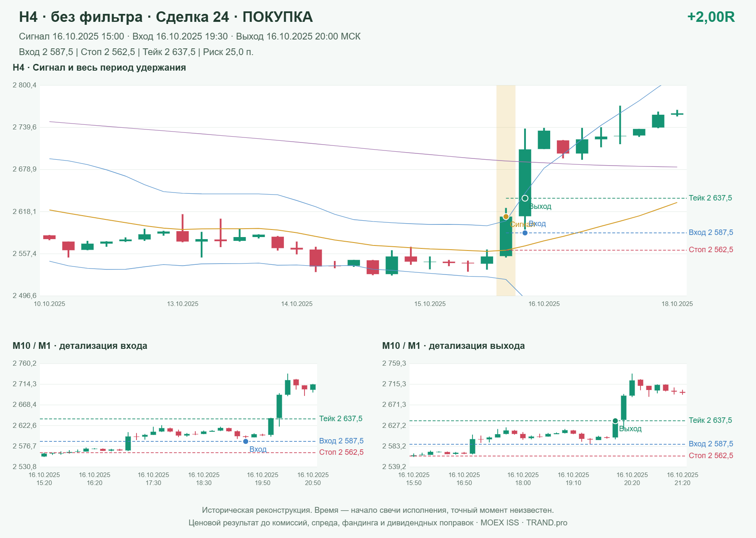Click the 20:20 time label in exit chart

[632, 483]
